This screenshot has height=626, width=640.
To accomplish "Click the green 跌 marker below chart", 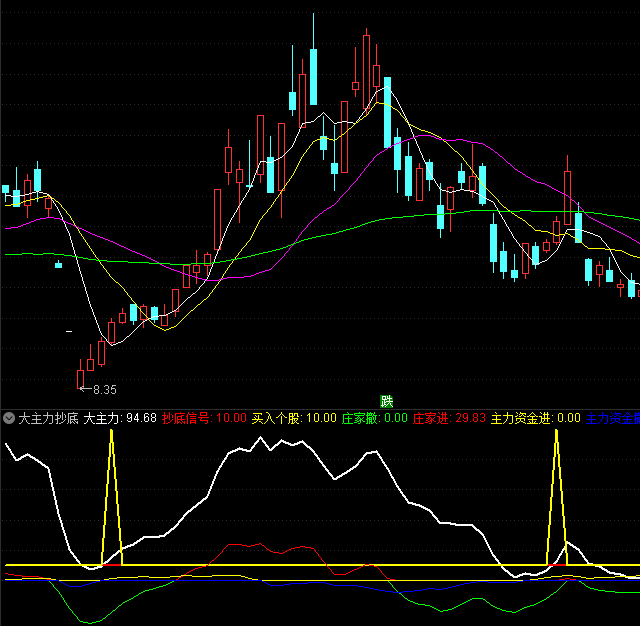I will tap(386, 402).
